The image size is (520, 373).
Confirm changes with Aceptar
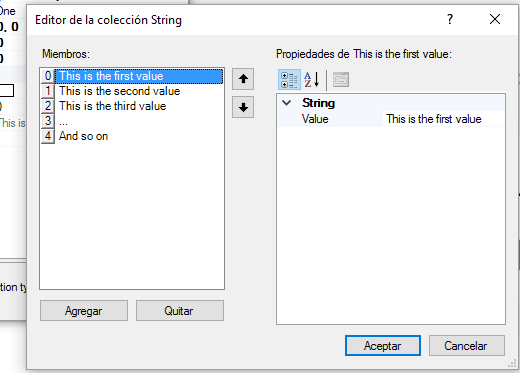383,346
